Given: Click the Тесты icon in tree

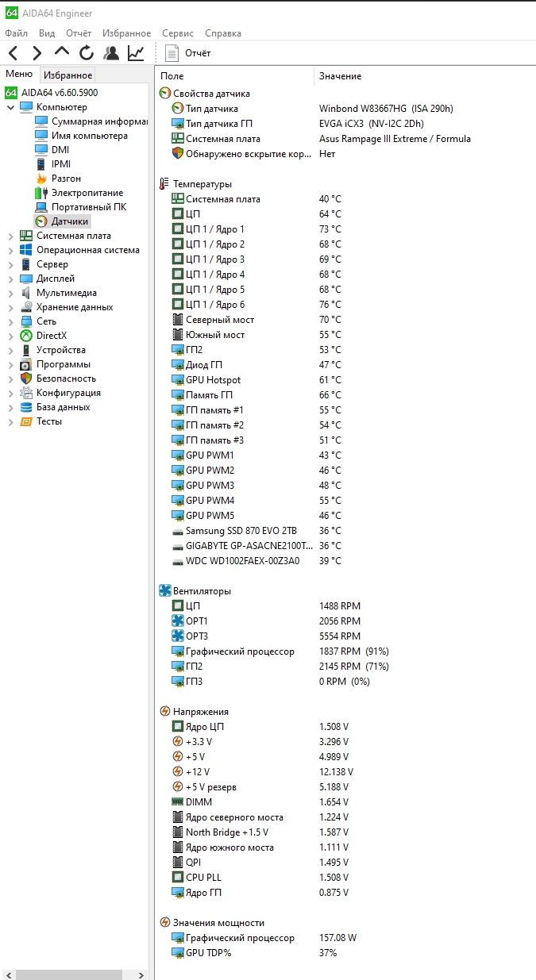Looking at the screenshot, I should coord(26,421).
